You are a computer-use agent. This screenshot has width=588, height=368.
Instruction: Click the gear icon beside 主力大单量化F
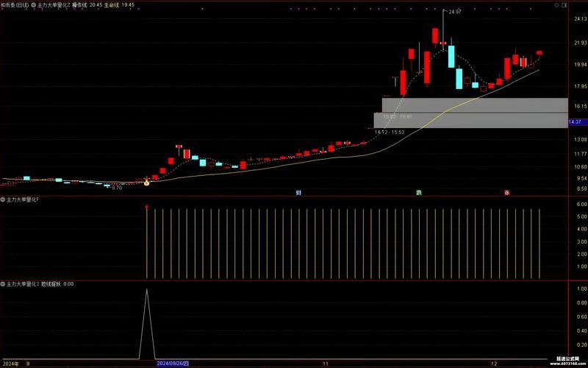pos(3,199)
